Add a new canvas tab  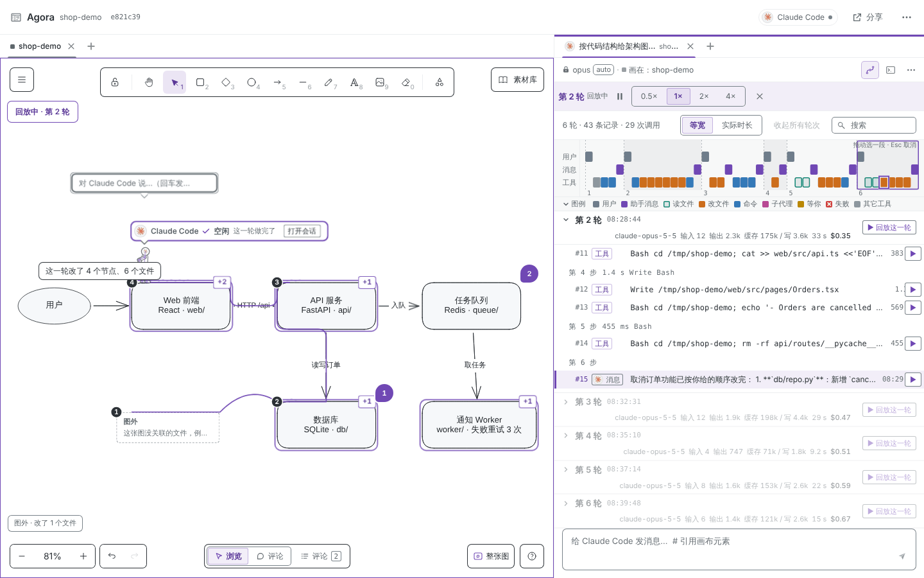coord(91,46)
